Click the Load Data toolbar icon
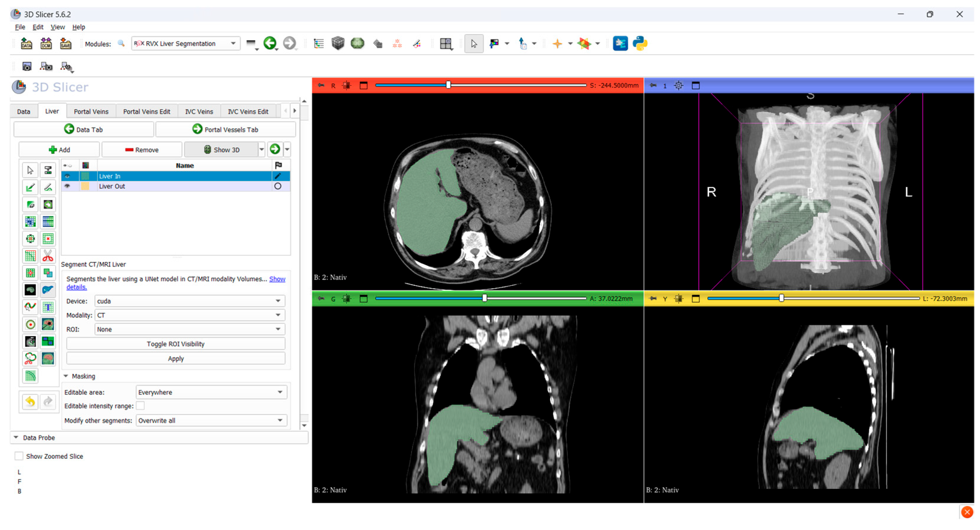The image size is (980, 530). [26, 43]
